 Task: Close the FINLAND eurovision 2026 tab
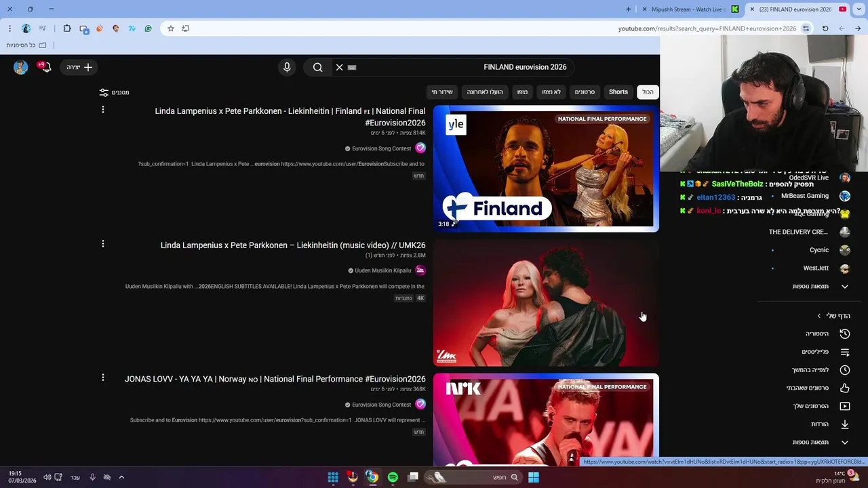(751, 9)
